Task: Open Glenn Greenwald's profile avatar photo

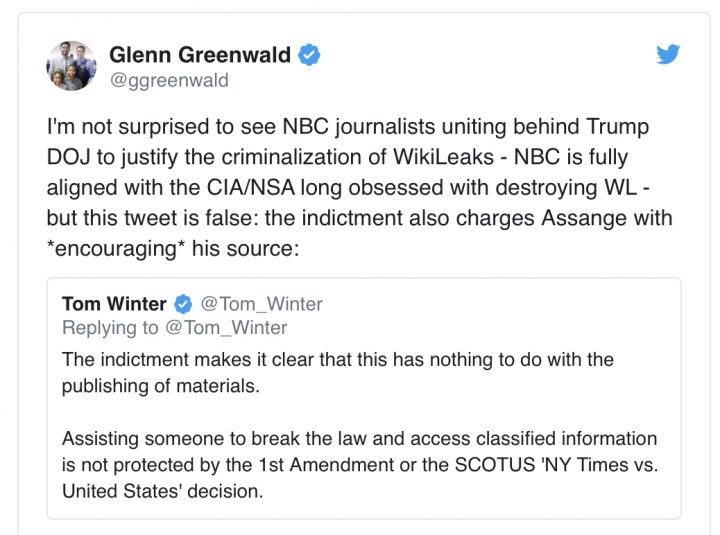Action: [x=71, y=66]
